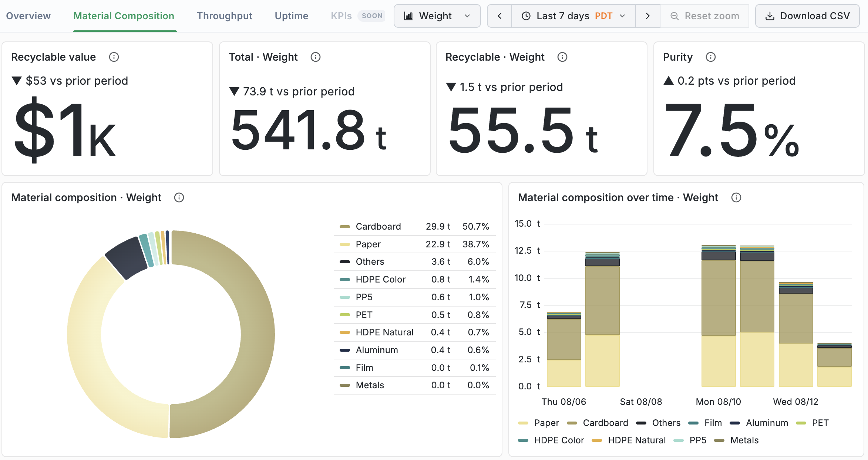Show info icon next to Total Weight
The image size is (868, 460).
point(316,57)
